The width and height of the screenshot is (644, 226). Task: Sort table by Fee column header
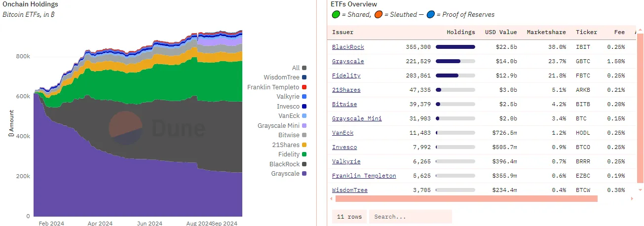619,32
